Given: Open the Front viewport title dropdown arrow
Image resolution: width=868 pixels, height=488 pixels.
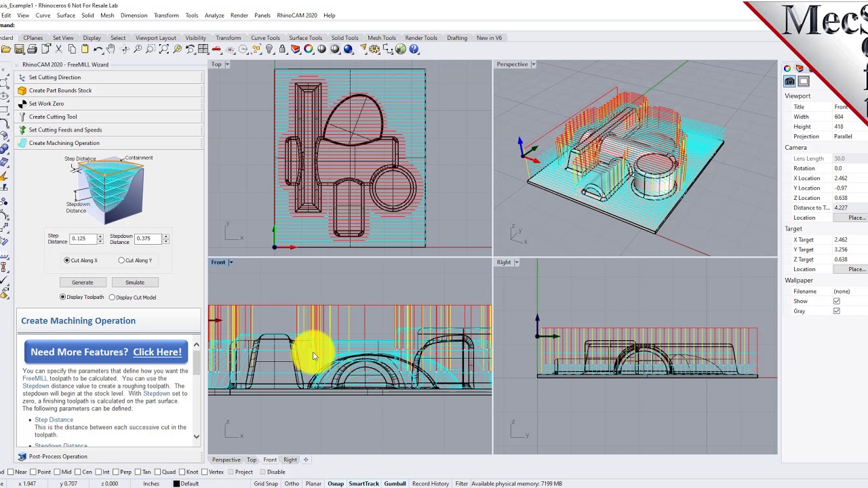Looking at the screenshot, I should tap(231, 262).
